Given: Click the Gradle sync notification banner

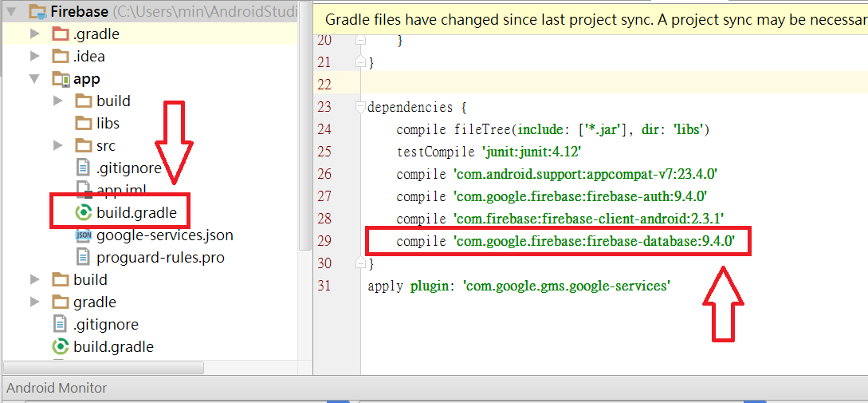Looking at the screenshot, I should (x=591, y=19).
